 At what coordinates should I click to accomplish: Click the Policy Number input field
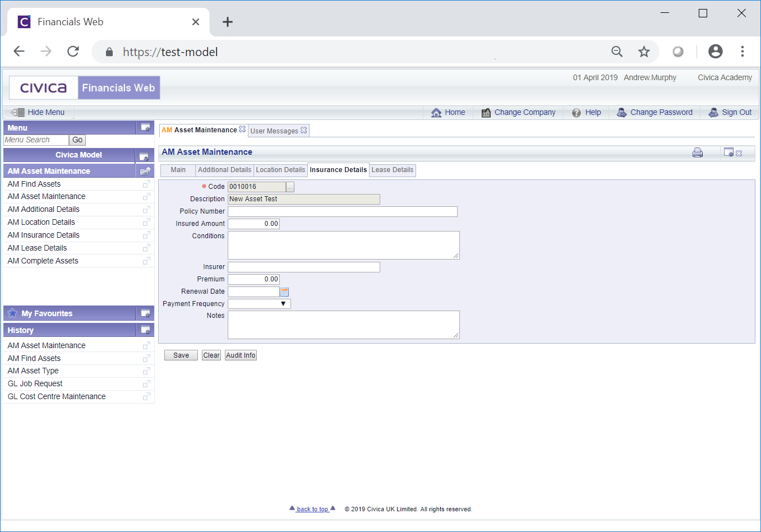(342, 211)
